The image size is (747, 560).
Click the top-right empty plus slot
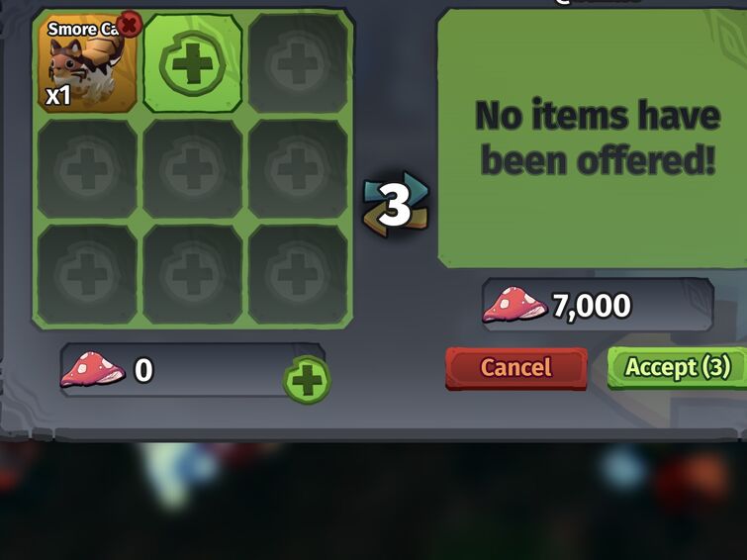[298, 63]
